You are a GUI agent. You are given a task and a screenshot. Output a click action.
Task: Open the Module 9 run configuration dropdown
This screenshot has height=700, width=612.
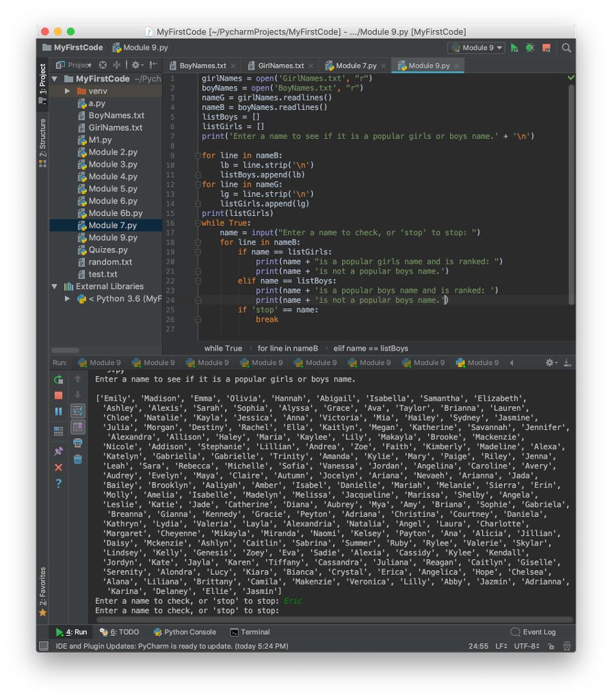(477, 48)
